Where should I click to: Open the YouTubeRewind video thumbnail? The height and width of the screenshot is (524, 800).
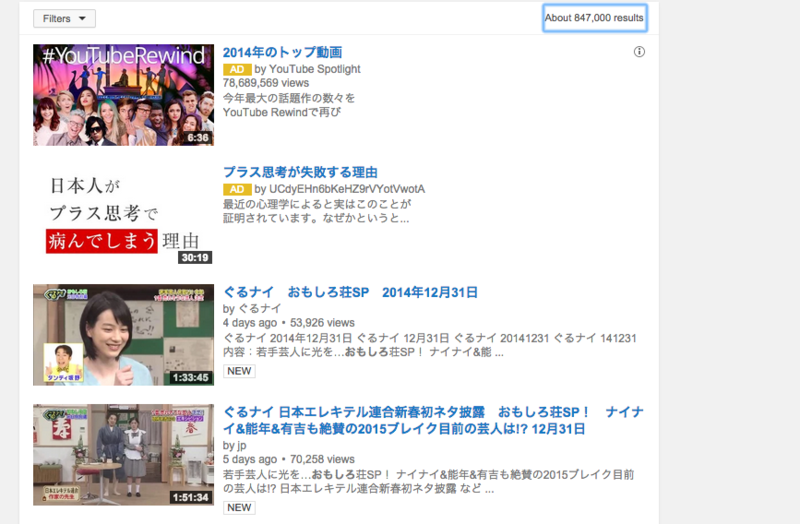[x=123, y=95]
